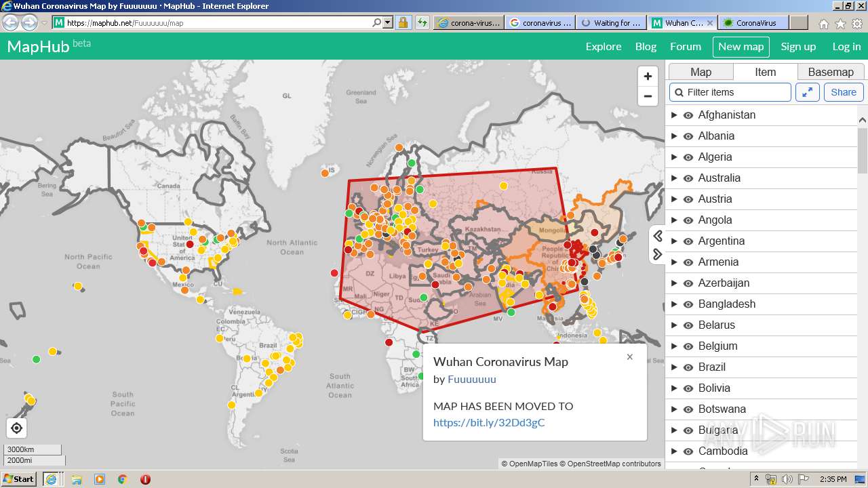Open the security lock report
The width and height of the screenshot is (868, 488).
pos(403,22)
